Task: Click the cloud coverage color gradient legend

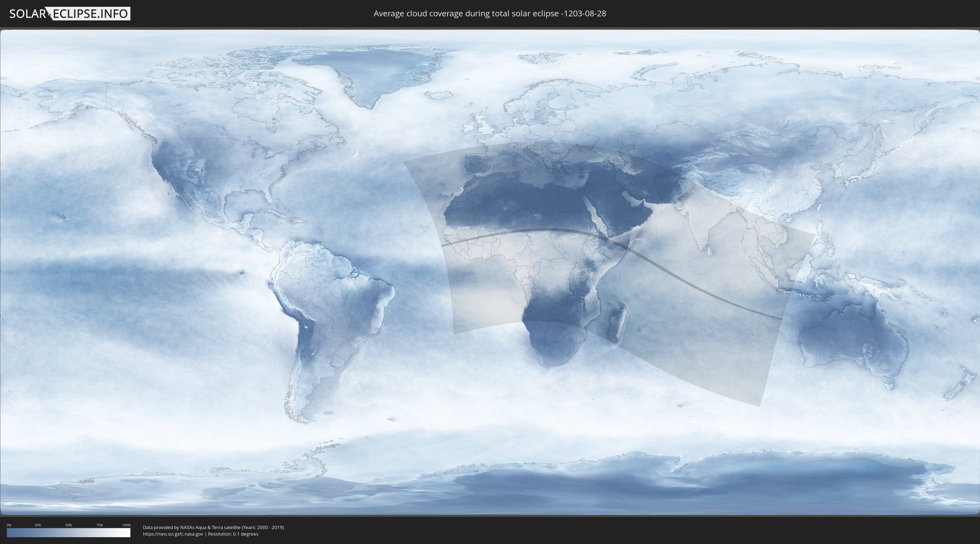Action: click(x=69, y=533)
